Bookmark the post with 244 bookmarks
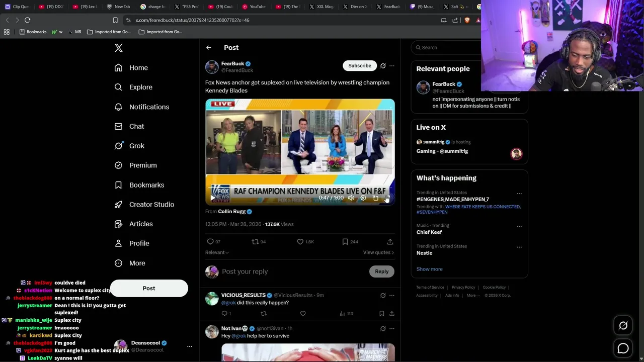This screenshot has height=362, width=644. (x=350, y=242)
